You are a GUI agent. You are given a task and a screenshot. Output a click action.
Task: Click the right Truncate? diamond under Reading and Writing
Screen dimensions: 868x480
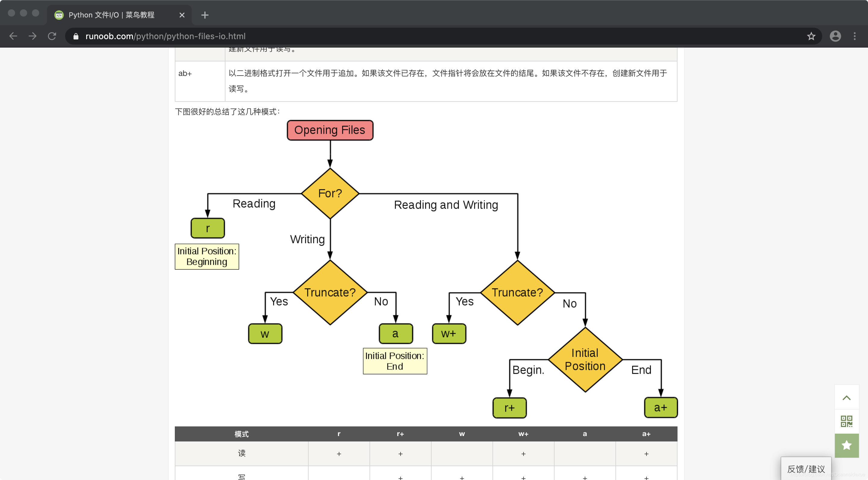point(517,292)
